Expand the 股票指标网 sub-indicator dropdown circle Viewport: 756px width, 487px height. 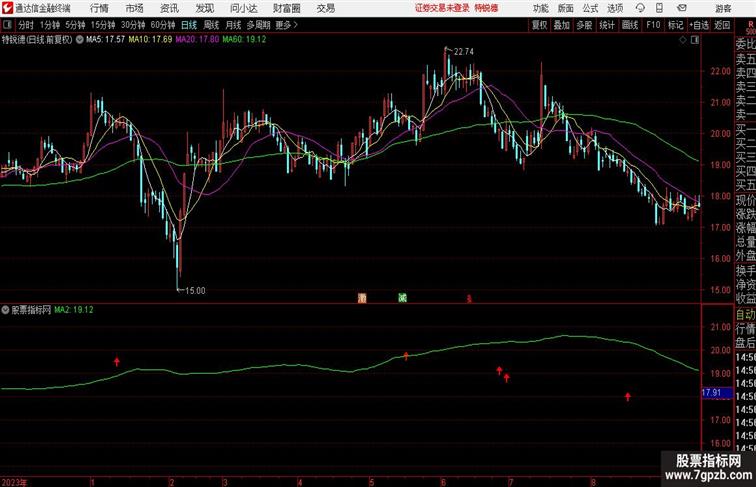(5, 310)
